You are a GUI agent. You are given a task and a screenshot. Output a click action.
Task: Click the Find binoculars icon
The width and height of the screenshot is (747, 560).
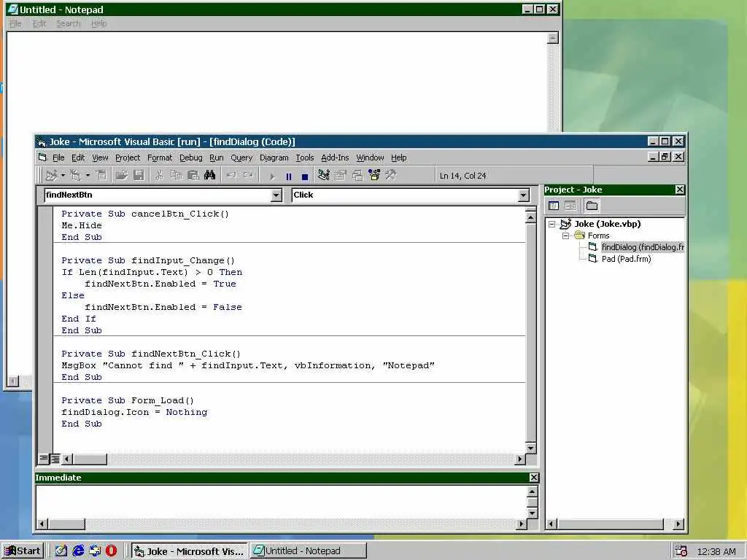209,176
